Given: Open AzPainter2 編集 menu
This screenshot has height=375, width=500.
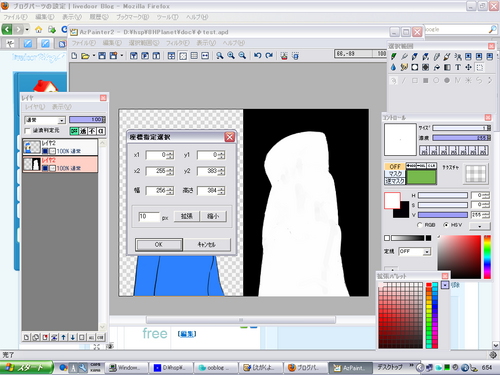Looking at the screenshot, I should coord(112,43).
